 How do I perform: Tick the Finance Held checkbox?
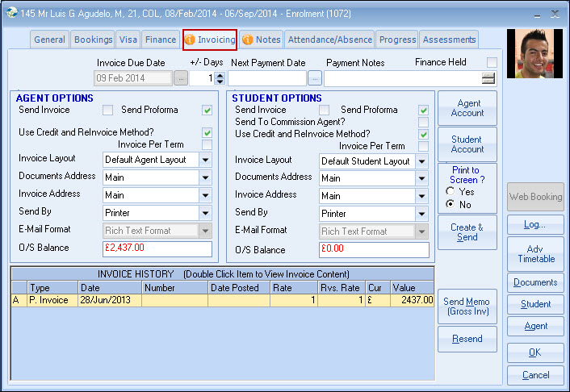pos(492,63)
